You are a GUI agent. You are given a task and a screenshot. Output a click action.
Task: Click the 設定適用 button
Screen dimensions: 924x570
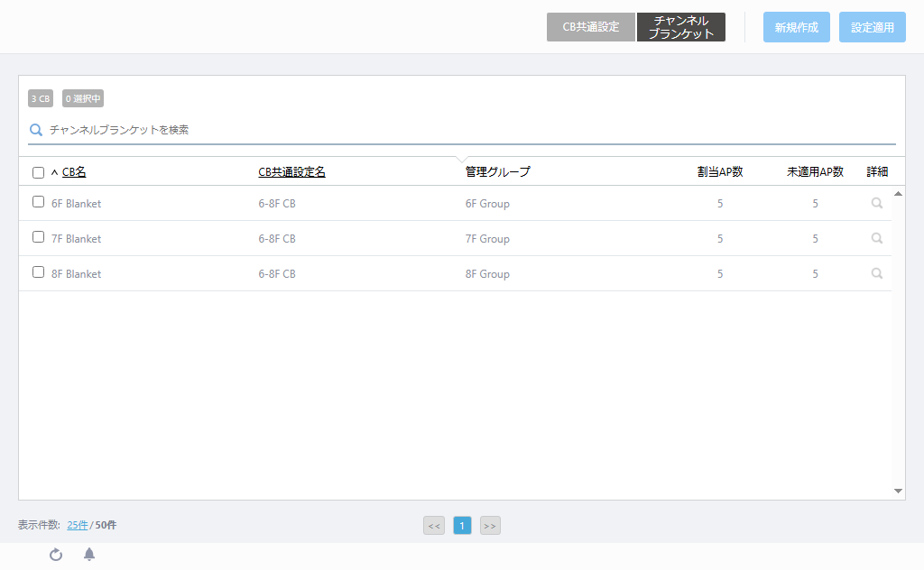pos(873,27)
